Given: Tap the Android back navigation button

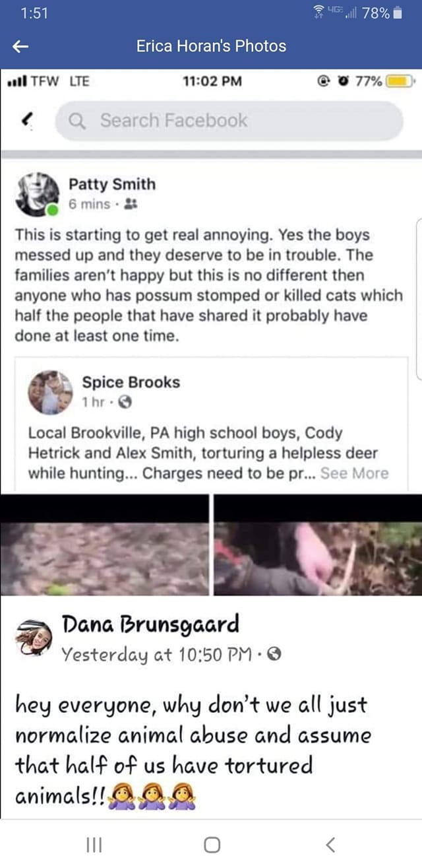Looking at the screenshot, I should coord(330,844).
